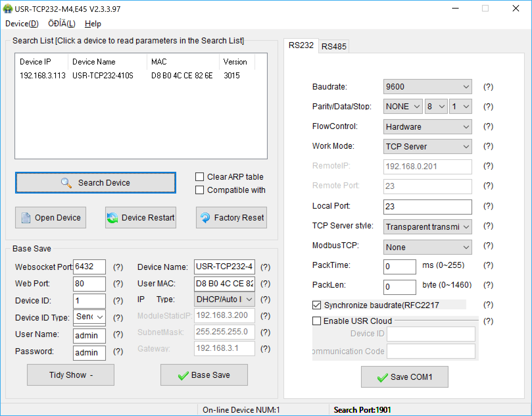Open the parity NONE dropdown

[403, 106]
